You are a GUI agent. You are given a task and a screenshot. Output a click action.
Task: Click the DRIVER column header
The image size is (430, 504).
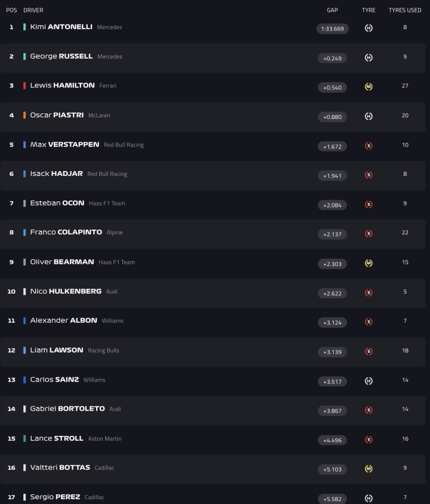click(33, 10)
